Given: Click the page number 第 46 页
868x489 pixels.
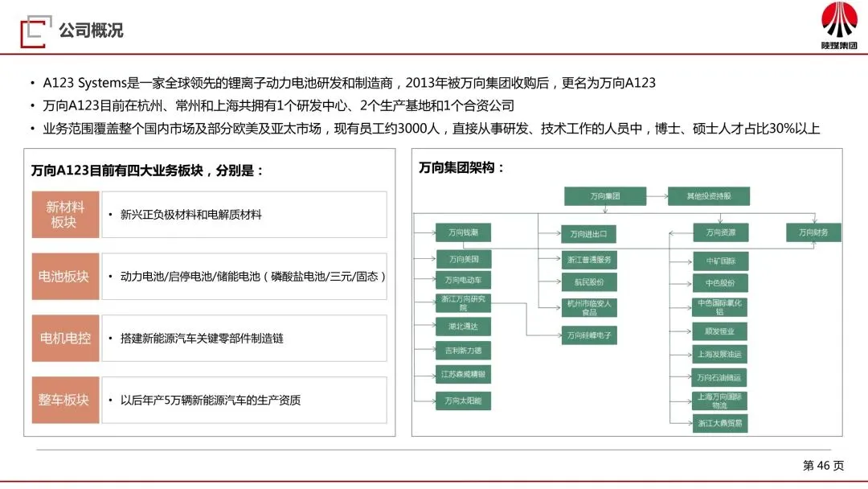Looking at the screenshot, I should point(823,466).
